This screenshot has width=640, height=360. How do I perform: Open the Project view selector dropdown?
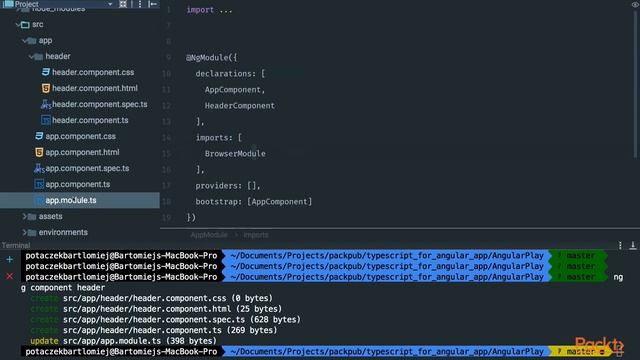[x=110, y=4]
